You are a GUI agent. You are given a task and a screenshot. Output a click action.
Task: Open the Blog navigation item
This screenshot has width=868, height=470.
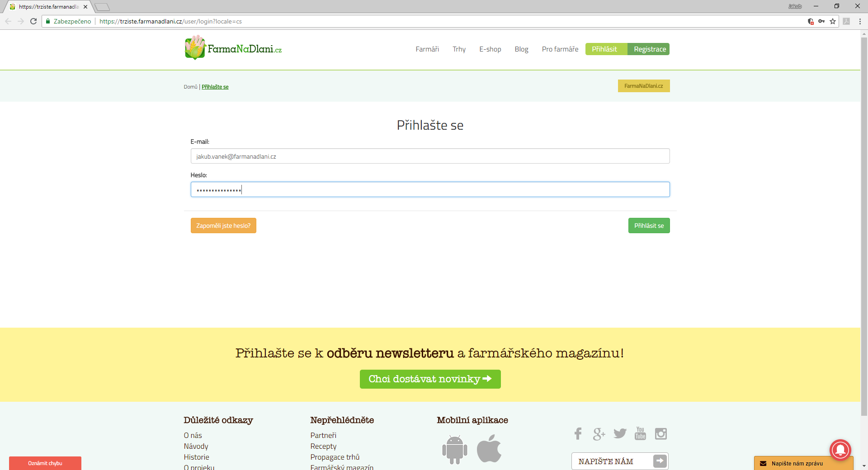(521, 49)
